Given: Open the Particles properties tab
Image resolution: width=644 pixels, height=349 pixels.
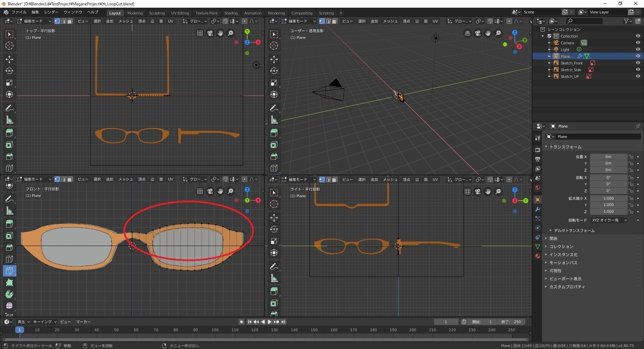Looking at the screenshot, I should pos(538,219).
